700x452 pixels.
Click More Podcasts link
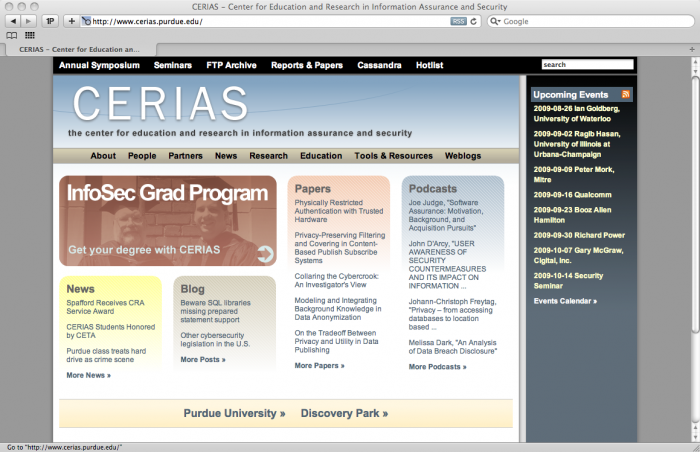438,367
